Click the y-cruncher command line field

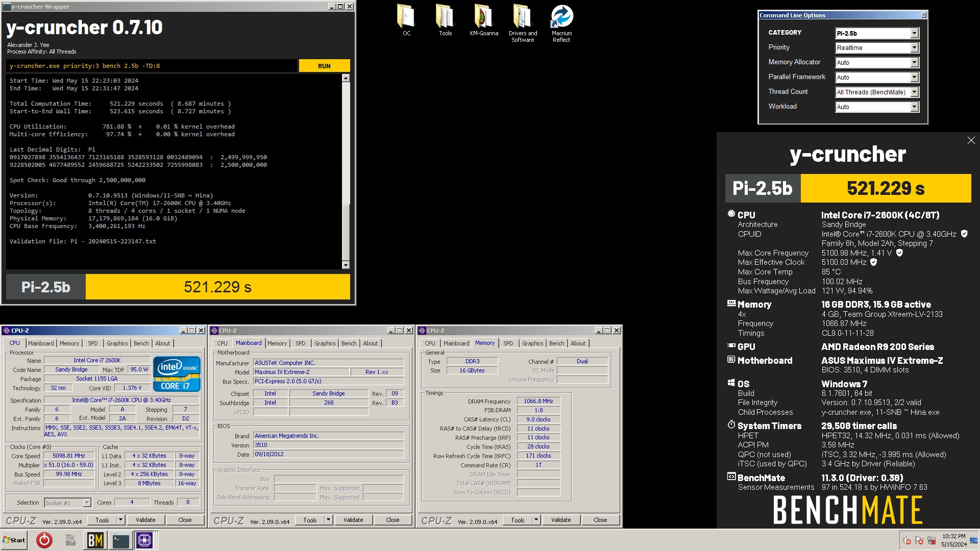click(152, 66)
